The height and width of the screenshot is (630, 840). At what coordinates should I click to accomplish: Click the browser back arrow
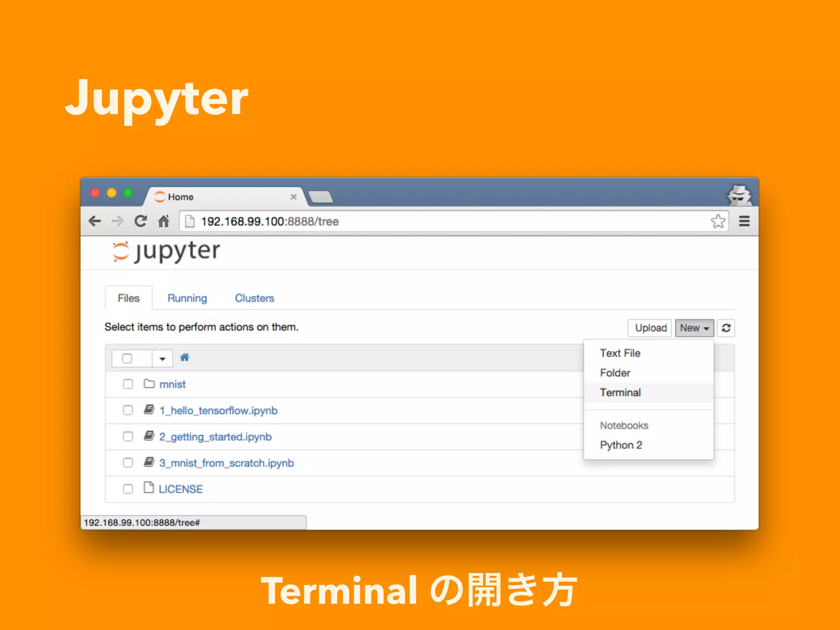(x=95, y=221)
